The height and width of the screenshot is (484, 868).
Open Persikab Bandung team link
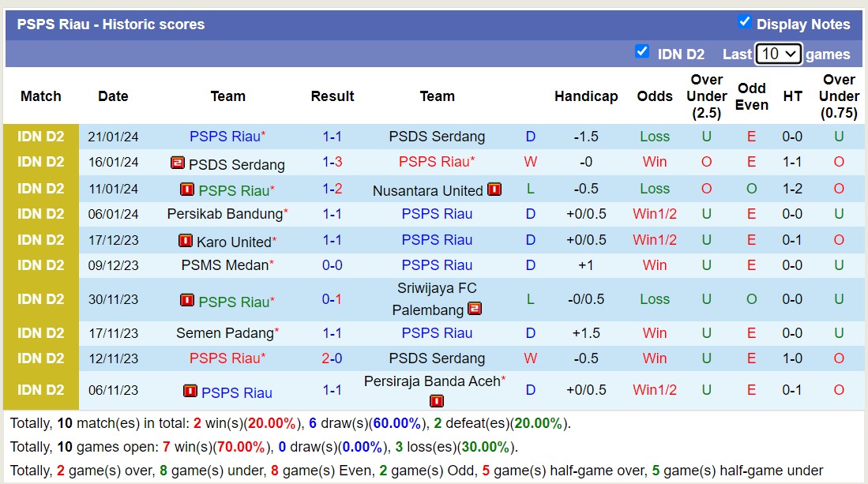(x=225, y=214)
